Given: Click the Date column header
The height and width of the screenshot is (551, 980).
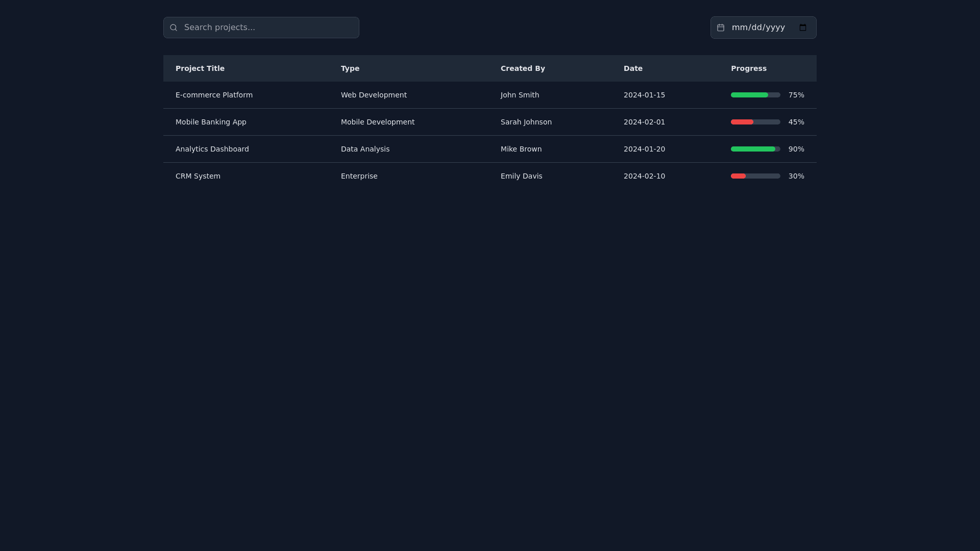Looking at the screenshot, I should (633, 68).
